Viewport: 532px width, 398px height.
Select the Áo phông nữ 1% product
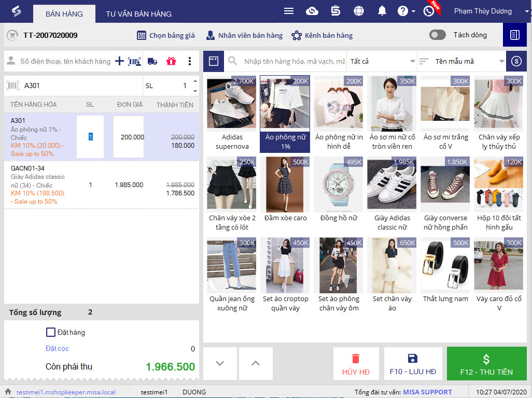click(285, 114)
